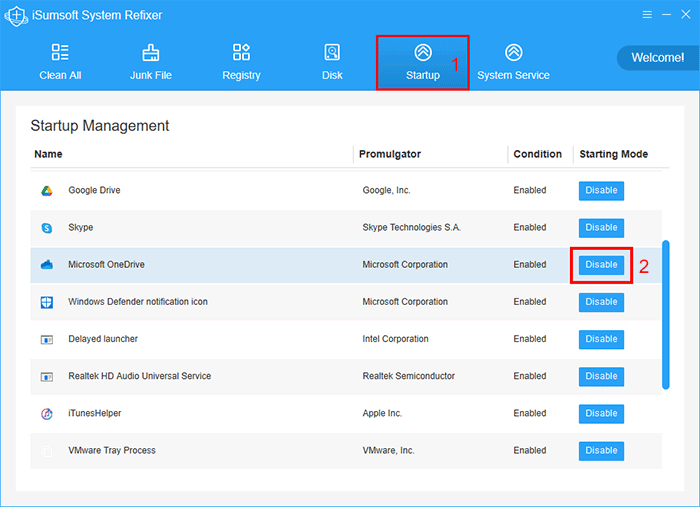Click the vertical list scrollbar
700x507 pixels.
[666, 315]
